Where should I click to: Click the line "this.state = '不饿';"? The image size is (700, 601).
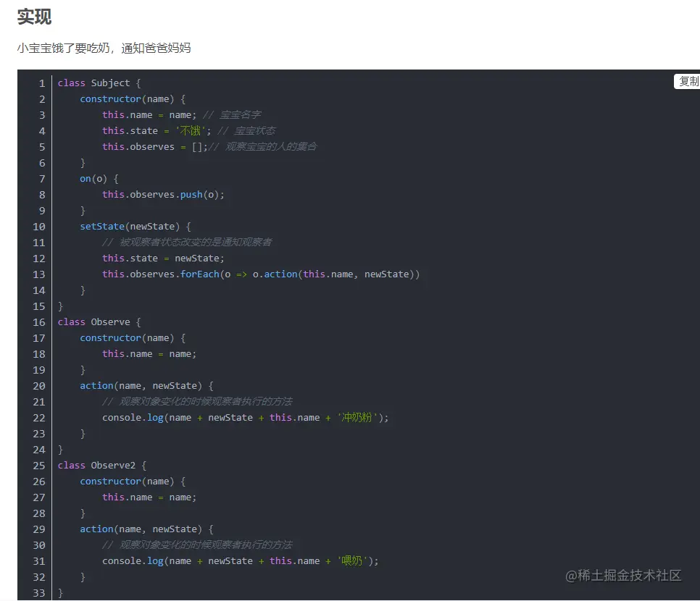pyautogui.click(x=157, y=131)
